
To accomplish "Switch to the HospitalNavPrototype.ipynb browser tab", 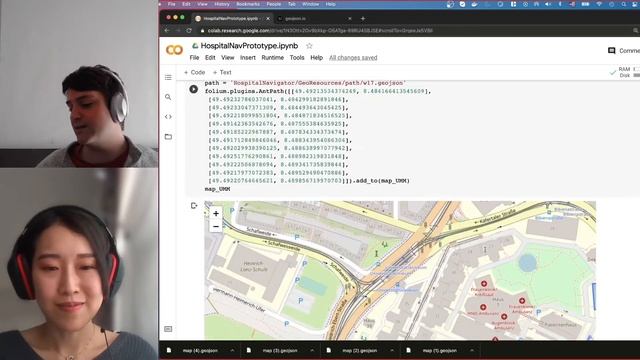I will [231, 18].
